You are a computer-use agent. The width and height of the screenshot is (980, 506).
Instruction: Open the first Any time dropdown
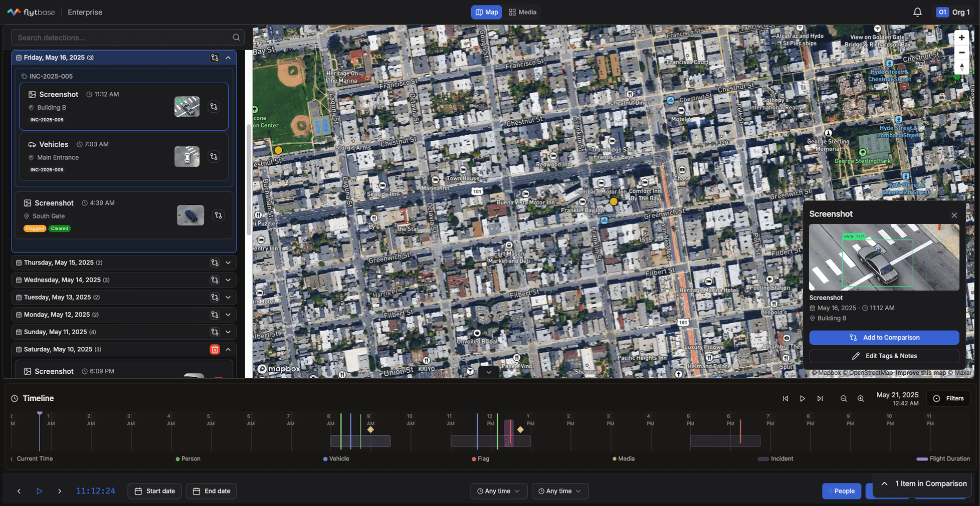(499, 491)
